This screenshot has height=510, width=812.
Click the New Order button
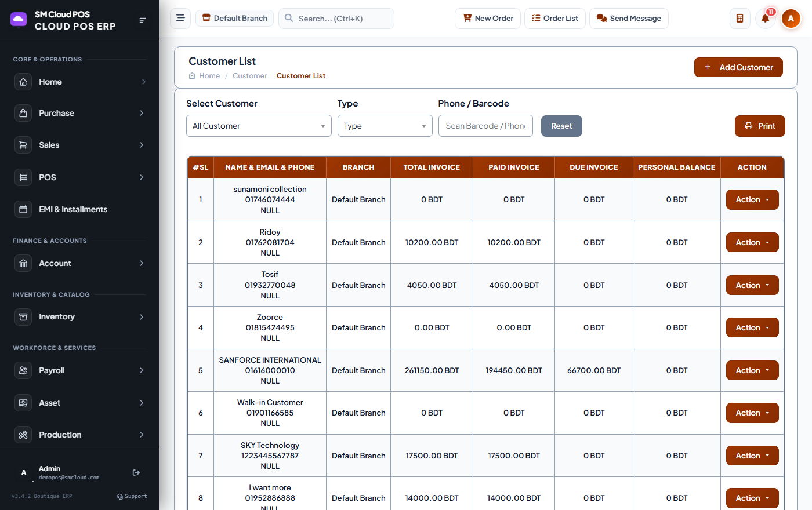[488, 19]
